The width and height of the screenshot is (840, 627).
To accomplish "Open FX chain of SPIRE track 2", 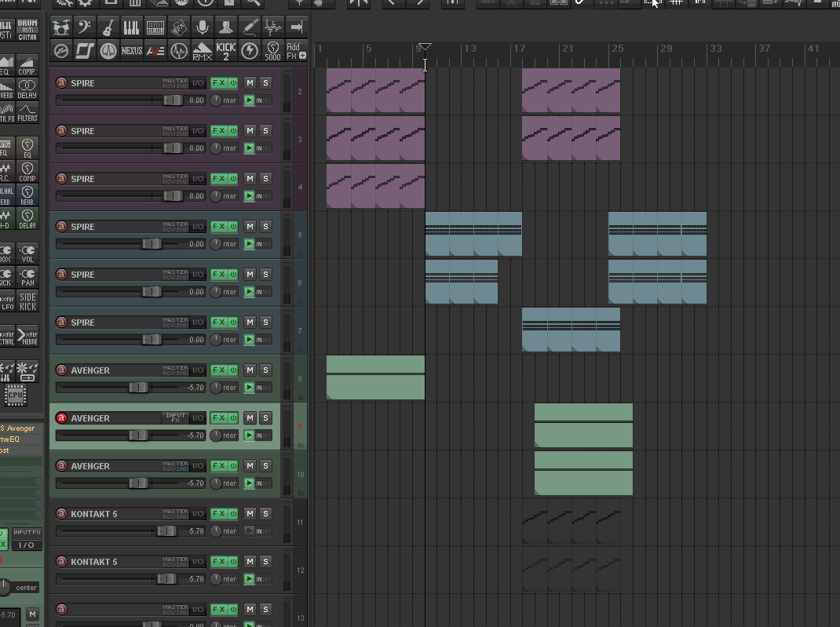I will (219, 83).
